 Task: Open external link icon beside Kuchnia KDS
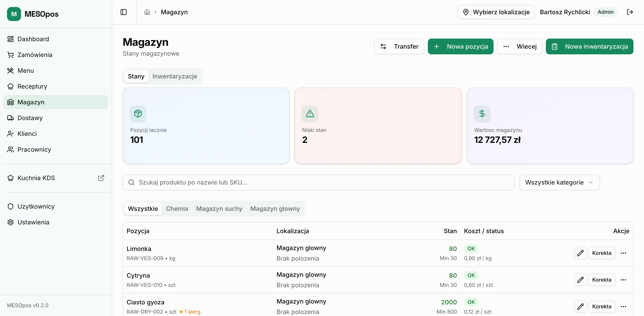tap(101, 178)
